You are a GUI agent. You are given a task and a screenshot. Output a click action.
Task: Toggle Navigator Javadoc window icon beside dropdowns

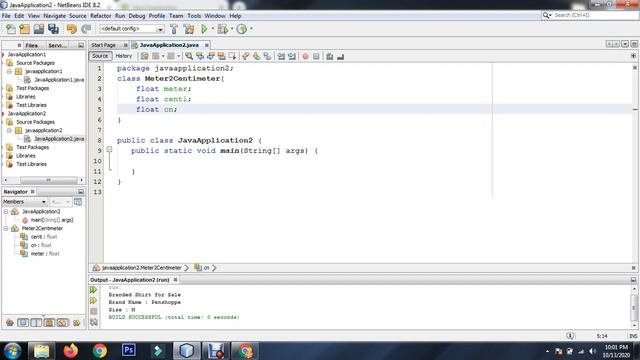click(78, 202)
